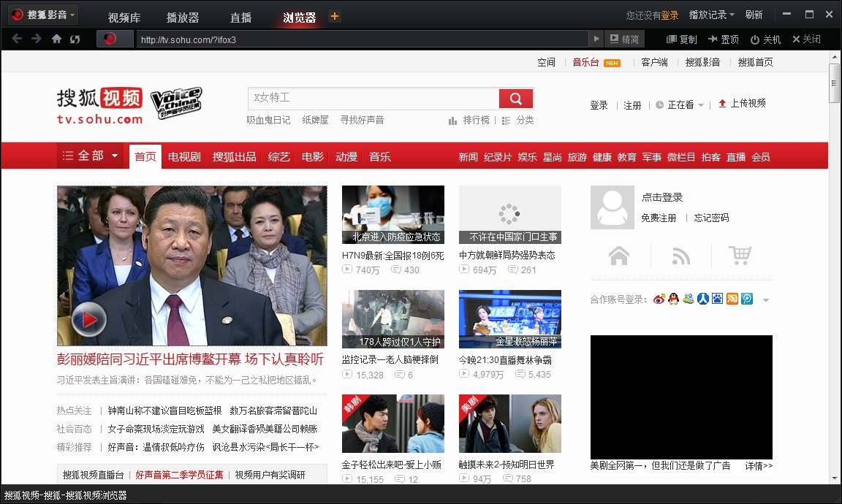Open the 美剧 触摸未来2 thumbnail
This screenshot has width=842, height=504.
coord(510,424)
